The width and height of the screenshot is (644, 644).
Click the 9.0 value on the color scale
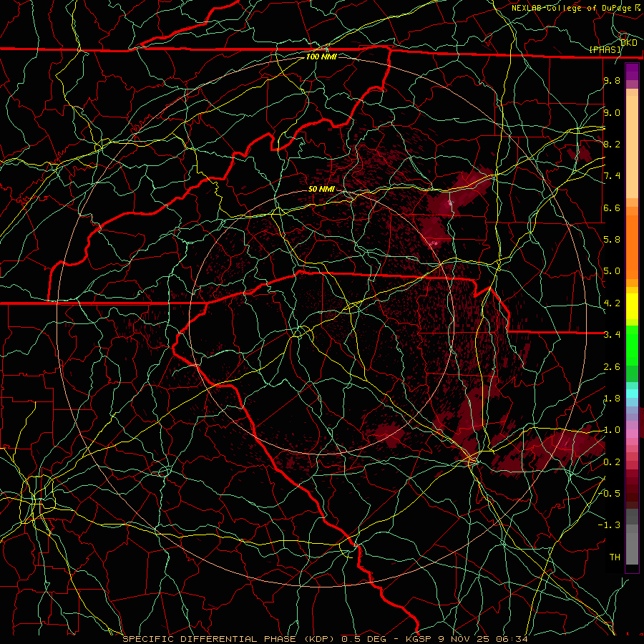pos(612,112)
